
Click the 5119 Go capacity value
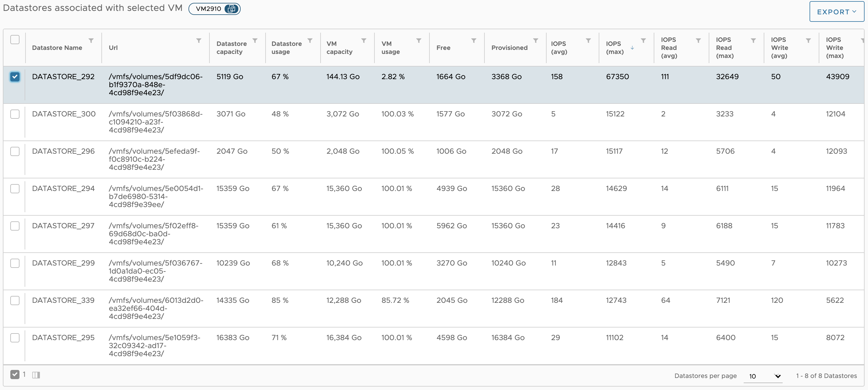point(230,77)
